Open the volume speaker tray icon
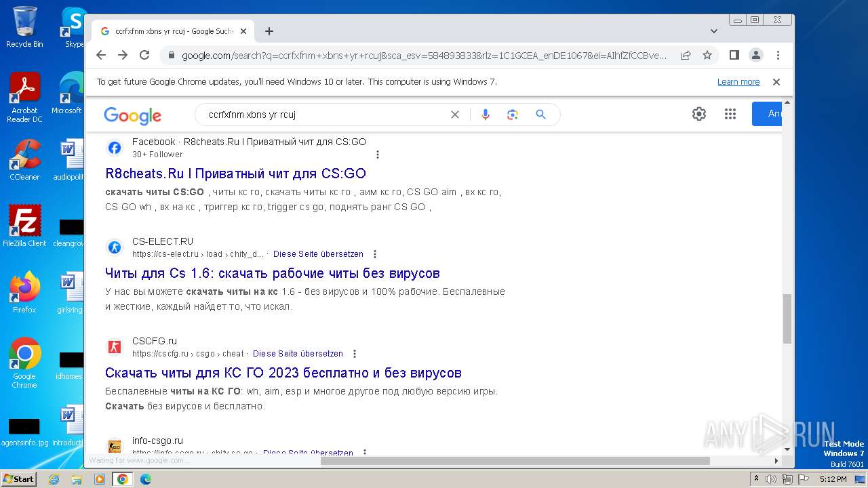The height and width of the screenshot is (488, 868). pos(771,479)
